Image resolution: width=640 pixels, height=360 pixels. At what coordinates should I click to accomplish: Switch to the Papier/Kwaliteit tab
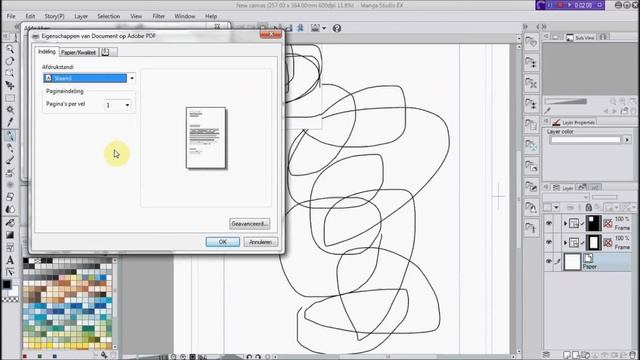[x=78, y=52]
